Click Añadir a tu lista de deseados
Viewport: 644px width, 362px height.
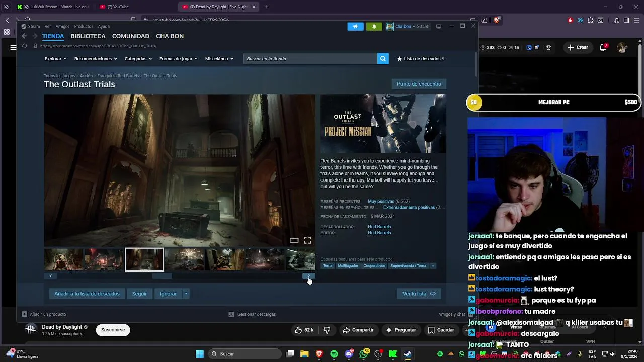click(x=87, y=294)
